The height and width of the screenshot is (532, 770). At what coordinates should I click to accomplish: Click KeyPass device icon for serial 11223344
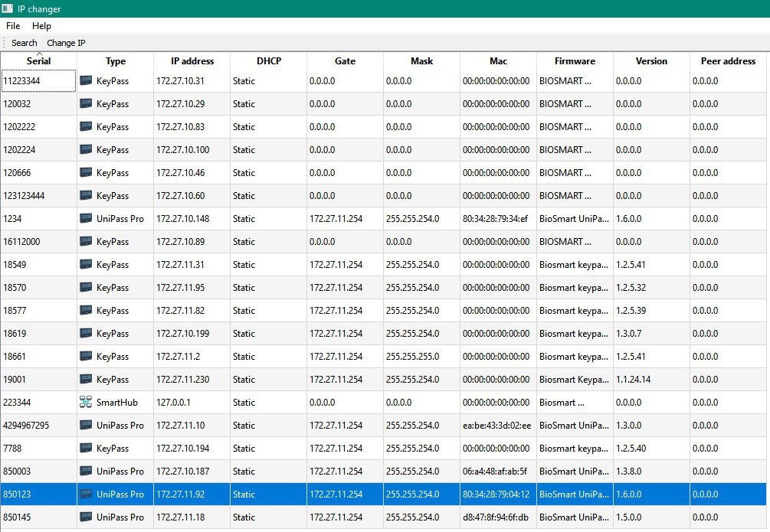click(86, 80)
